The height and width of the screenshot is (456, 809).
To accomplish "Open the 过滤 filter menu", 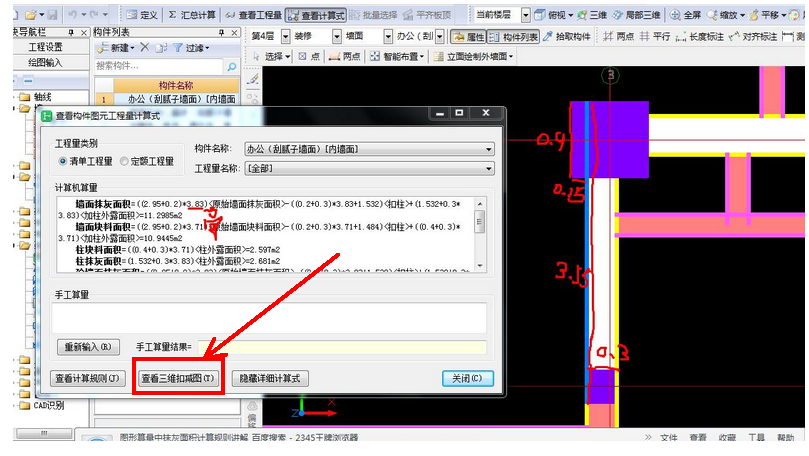I will [191, 48].
